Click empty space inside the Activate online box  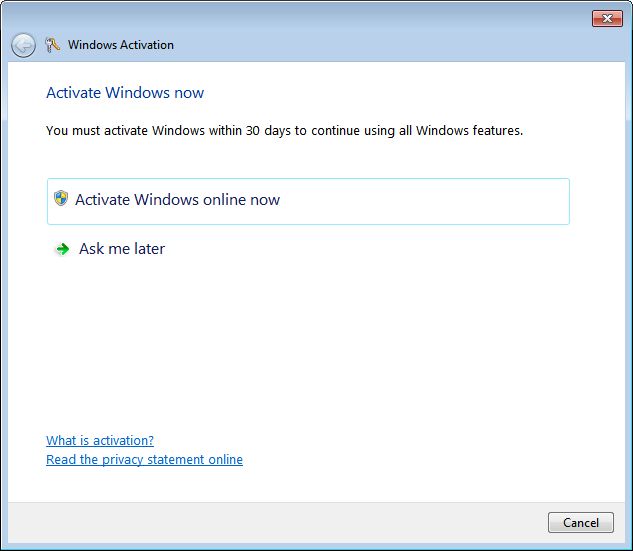[430, 200]
